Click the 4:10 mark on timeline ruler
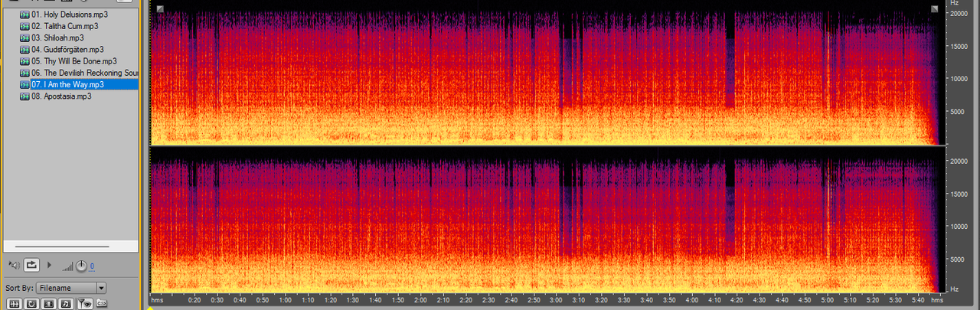The width and height of the screenshot is (980, 310). (714, 301)
